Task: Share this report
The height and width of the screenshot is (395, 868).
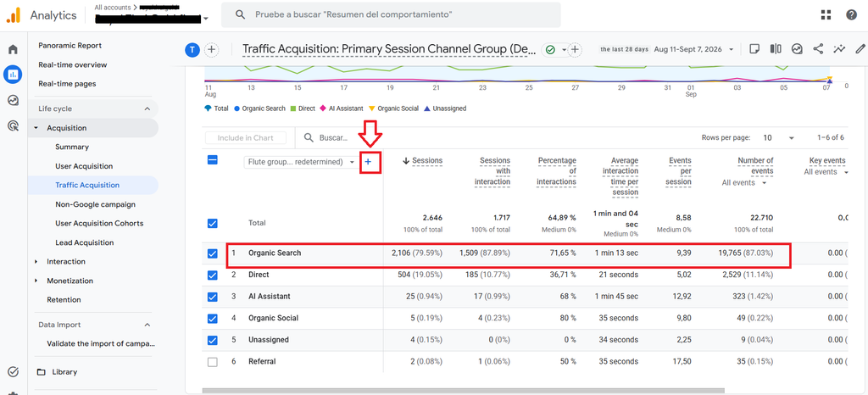Action: click(x=818, y=49)
